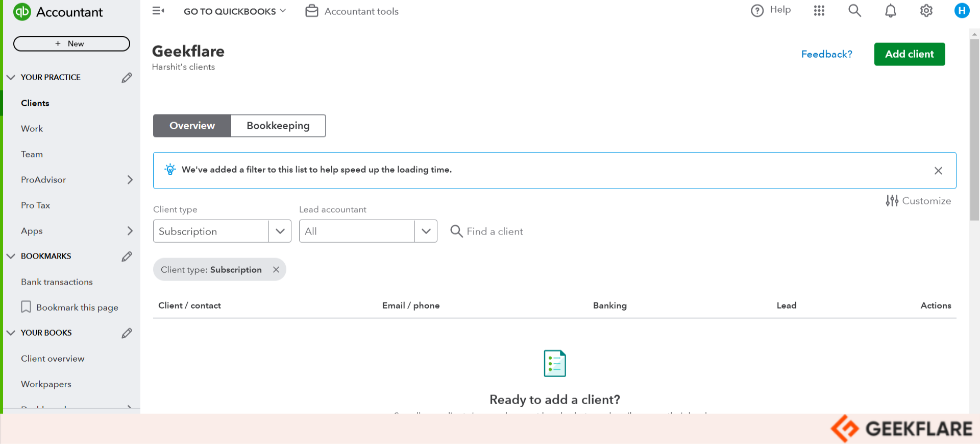Viewport: 980px width, 444px height.
Task: Open the notifications bell
Action: click(x=891, y=11)
